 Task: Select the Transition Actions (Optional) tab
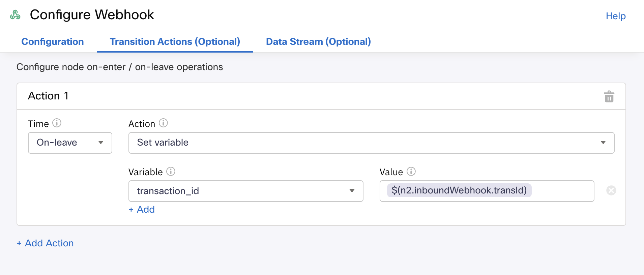(x=175, y=42)
